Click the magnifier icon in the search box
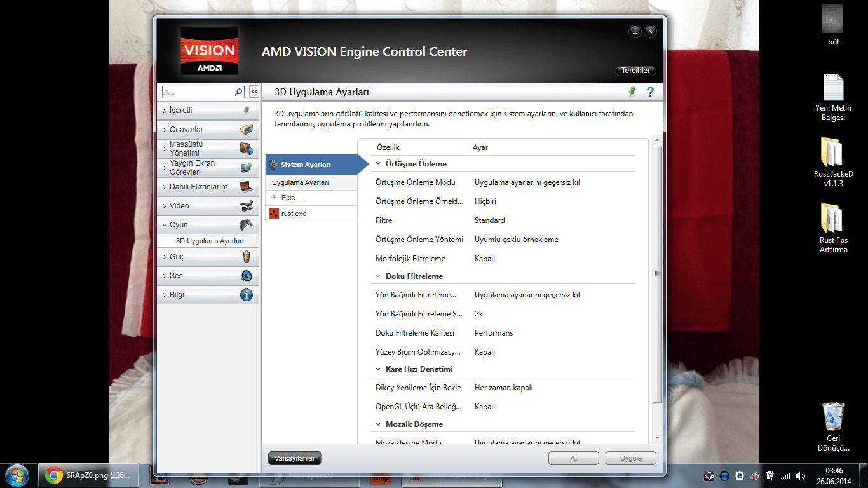Image resolution: width=868 pixels, height=488 pixels. (x=238, y=92)
